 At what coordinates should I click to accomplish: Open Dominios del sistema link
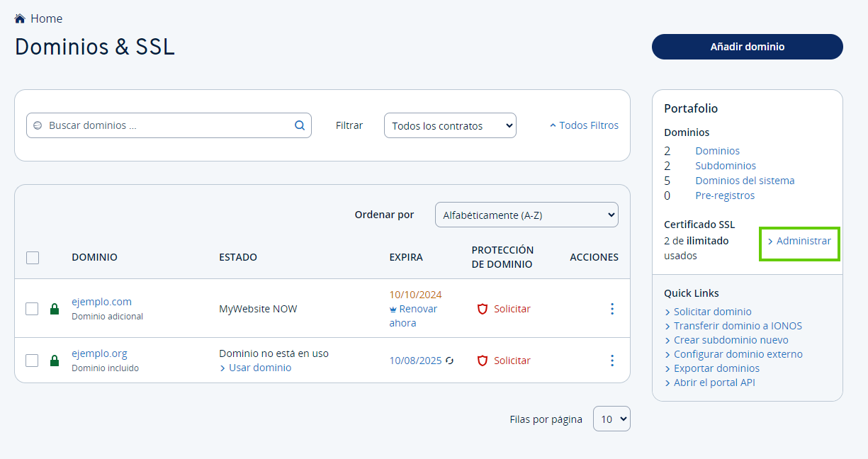coord(744,181)
